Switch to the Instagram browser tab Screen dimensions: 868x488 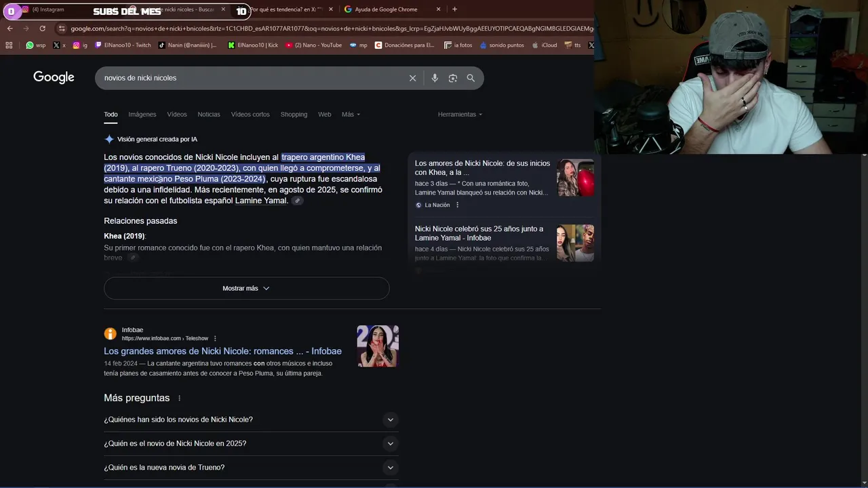(47, 9)
